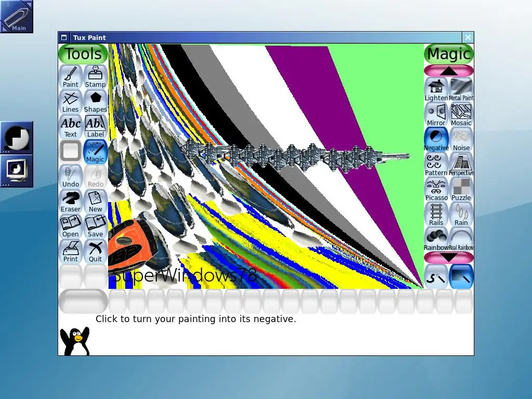Print the painting
The width and height of the screenshot is (532, 399).
tap(71, 251)
